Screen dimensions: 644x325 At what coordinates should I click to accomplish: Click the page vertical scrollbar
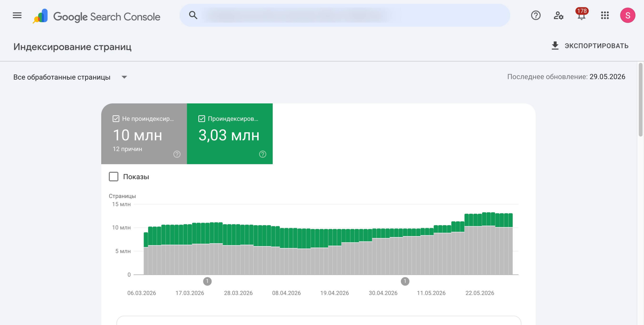pos(640,100)
